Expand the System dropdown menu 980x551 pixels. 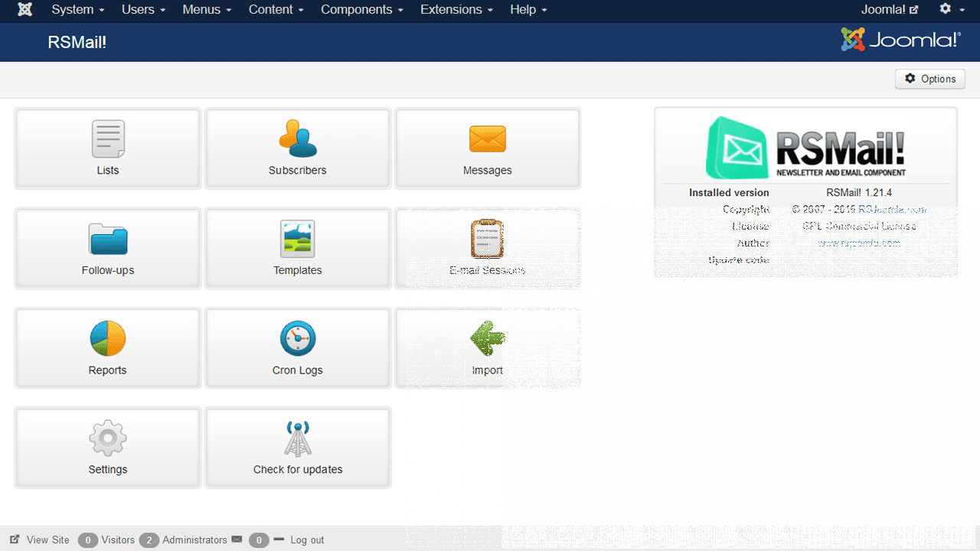pyautogui.click(x=78, y=10)
